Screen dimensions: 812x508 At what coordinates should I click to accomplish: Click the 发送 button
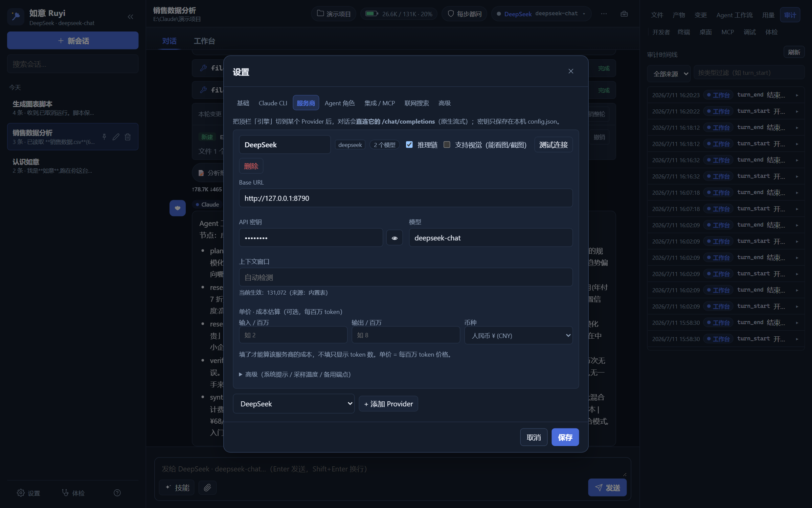click(x=607, y=487)
